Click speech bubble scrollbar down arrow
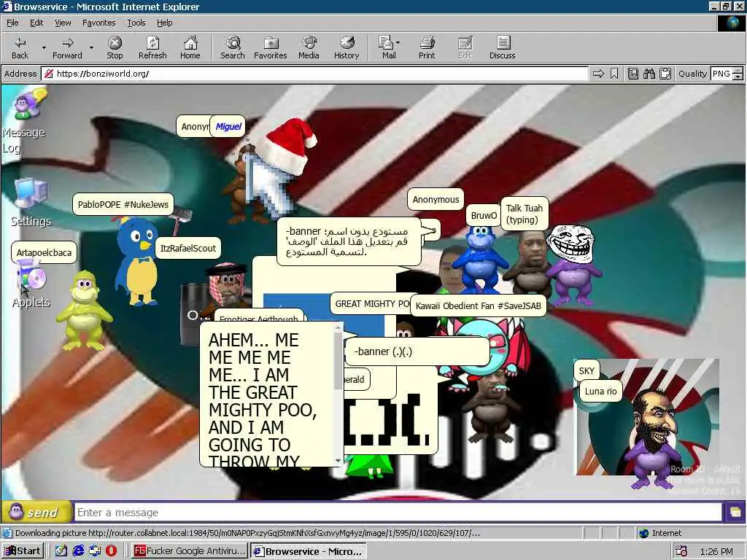The height and width of the screenshot is (560, 747). point(338,461)
